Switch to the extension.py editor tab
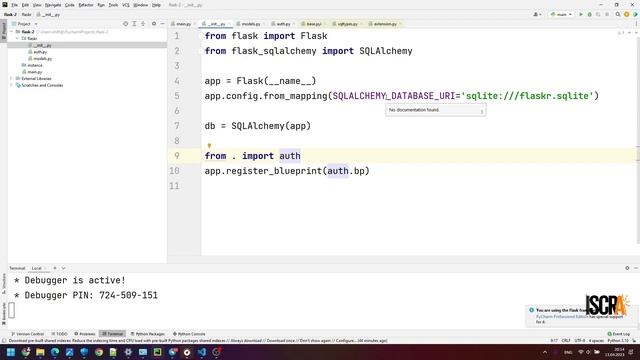The height and width of the screenshot is (360, 640). click(384, 24)
